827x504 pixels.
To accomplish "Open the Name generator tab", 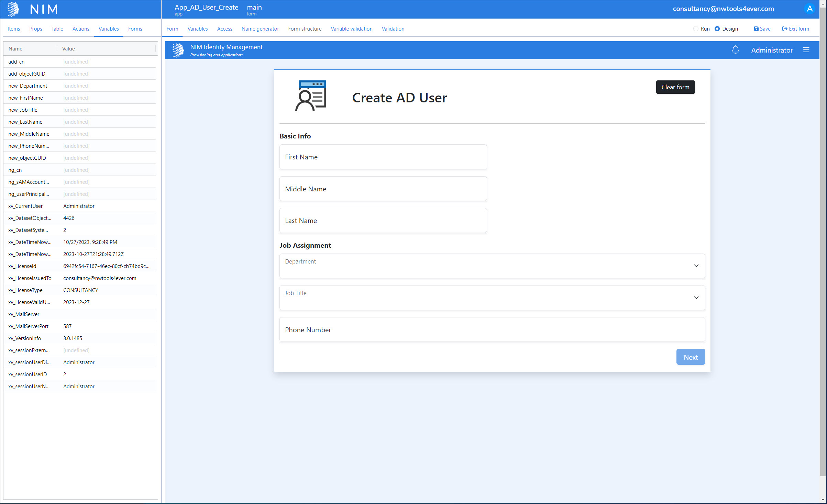I will tap(260, 29).
